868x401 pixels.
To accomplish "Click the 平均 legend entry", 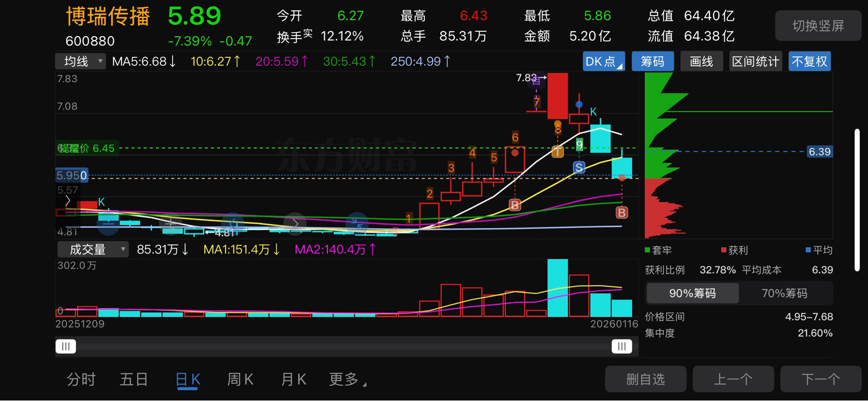I will 819,250.
